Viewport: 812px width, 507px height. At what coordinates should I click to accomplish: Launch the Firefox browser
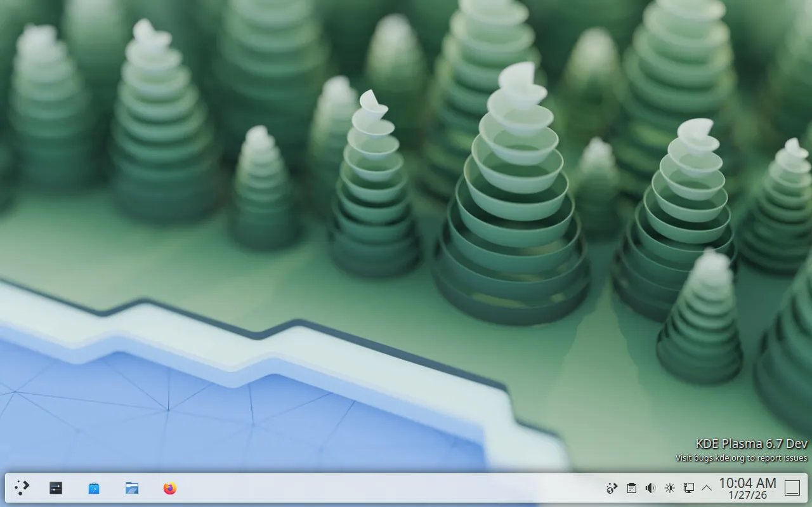click(x=169, y=488)
